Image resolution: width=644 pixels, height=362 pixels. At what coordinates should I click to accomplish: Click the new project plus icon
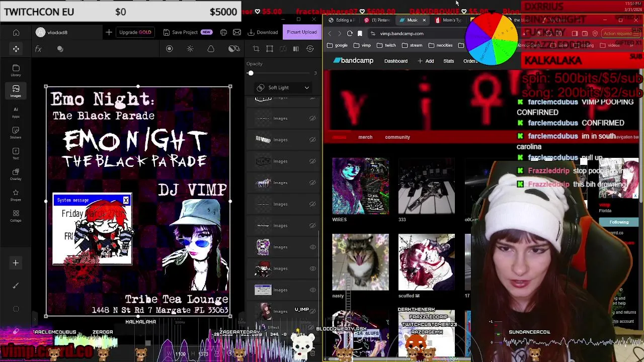coord(109,32)
